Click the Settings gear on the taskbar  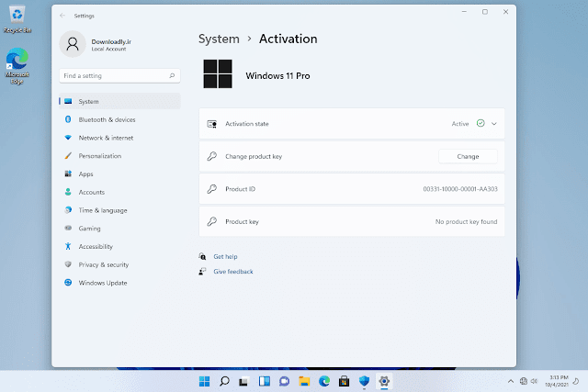tap(384, 382)
